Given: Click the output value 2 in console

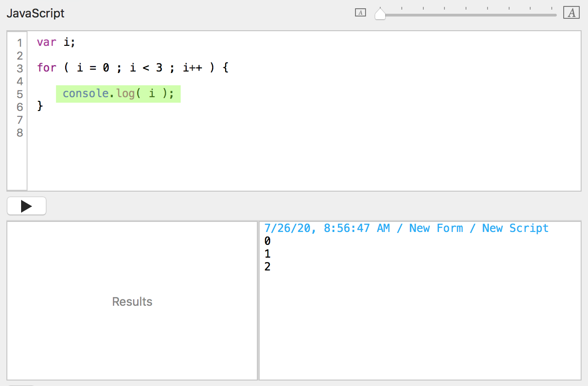Looking at the screenshot, I should 267,267.
